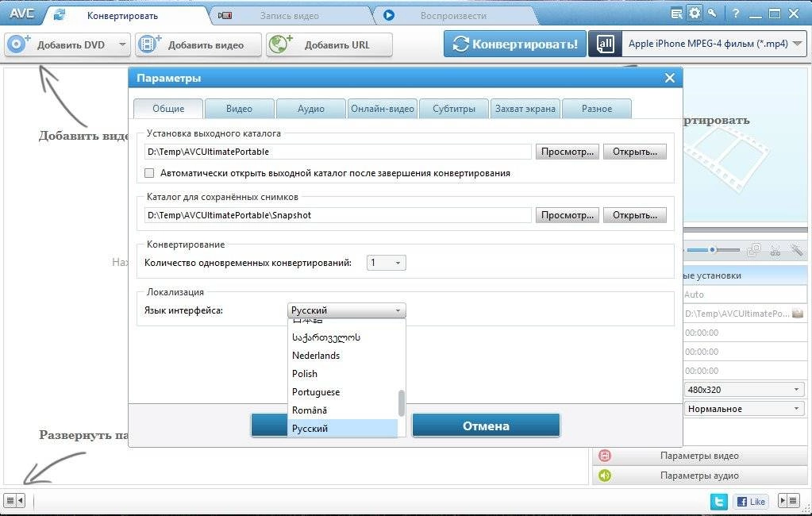Select Русский in language list
The image size is (812, 516).
click(342, 429)
